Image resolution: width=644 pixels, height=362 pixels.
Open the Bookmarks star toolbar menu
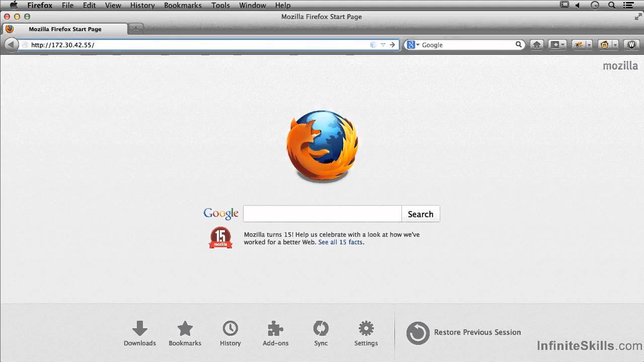click(557, 45)
